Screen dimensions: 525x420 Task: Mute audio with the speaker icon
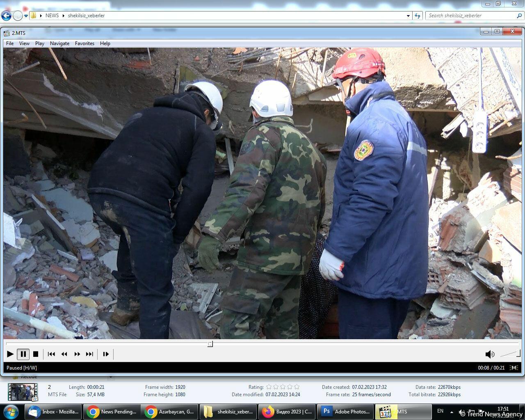489,354
